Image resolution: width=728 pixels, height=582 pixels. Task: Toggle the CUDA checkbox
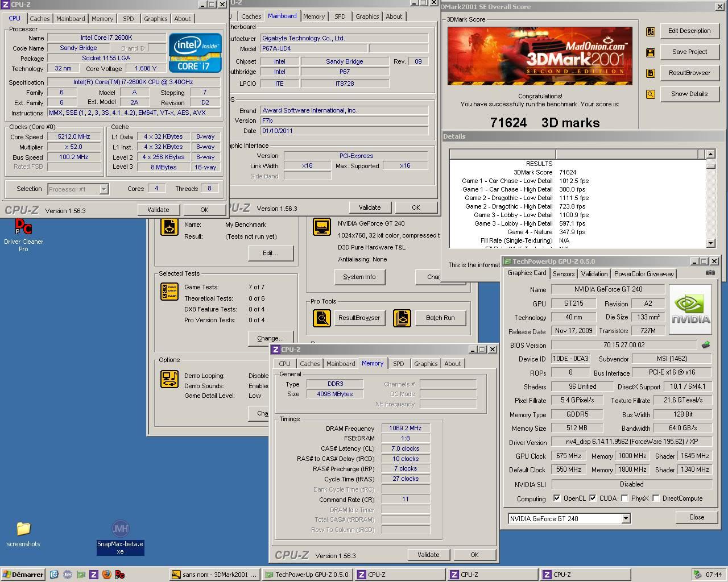(x=593, y=498)
